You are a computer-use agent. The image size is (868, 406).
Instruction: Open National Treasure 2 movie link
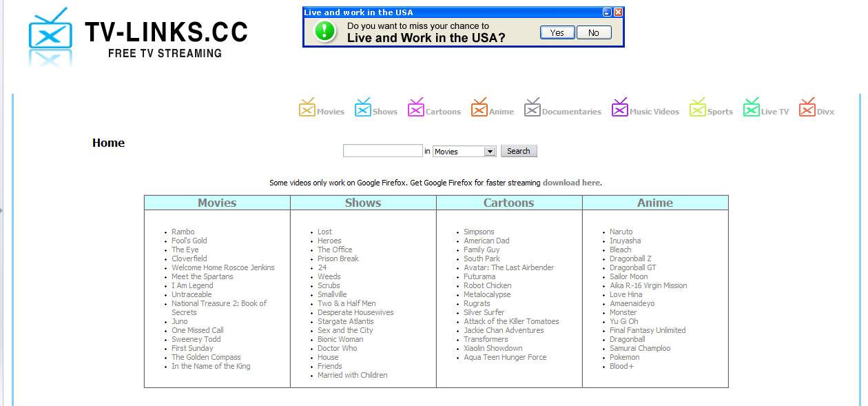click(x=219, y=307)
